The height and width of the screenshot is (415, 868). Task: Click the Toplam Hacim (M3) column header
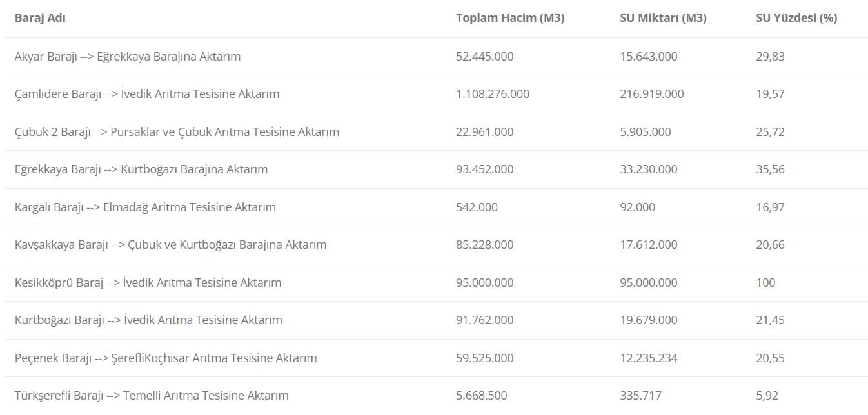tap(509, 18)
